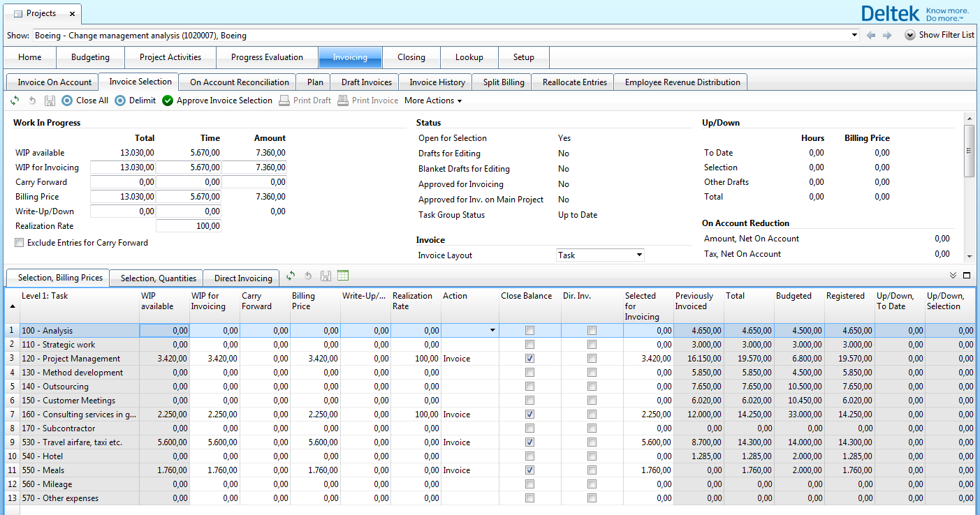Expand the More Actions menu
Image resolution: width=980 pixels, height=515 pixels.
pos(433,100)
